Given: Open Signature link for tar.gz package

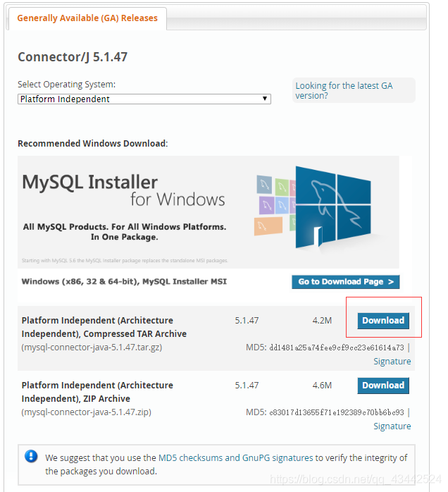Looking at the screenshot, I should click(392, 361).
